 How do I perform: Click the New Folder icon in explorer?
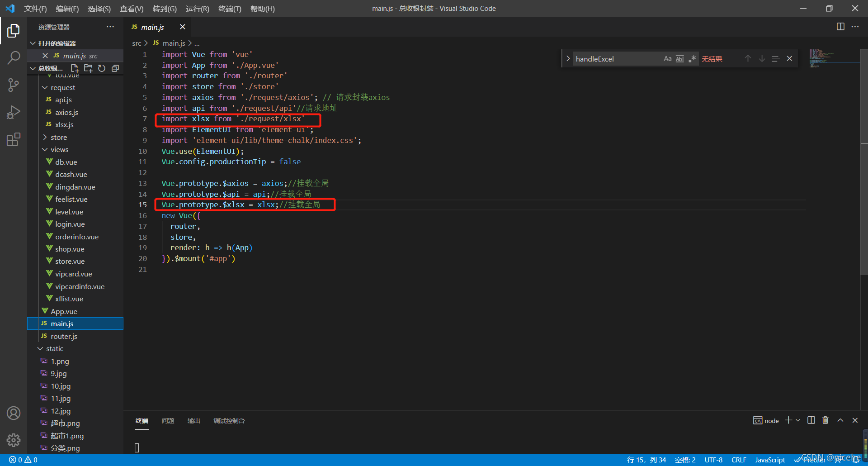[x=88, y=68]
